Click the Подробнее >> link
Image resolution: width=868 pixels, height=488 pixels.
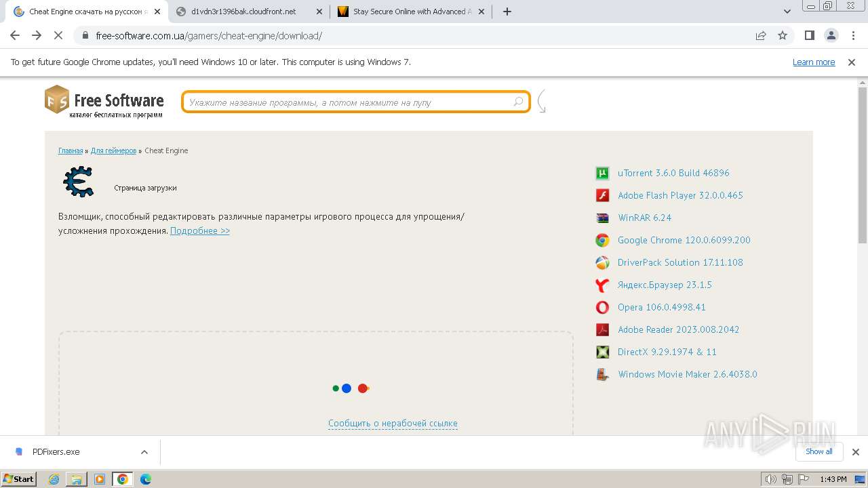point(200,230)
